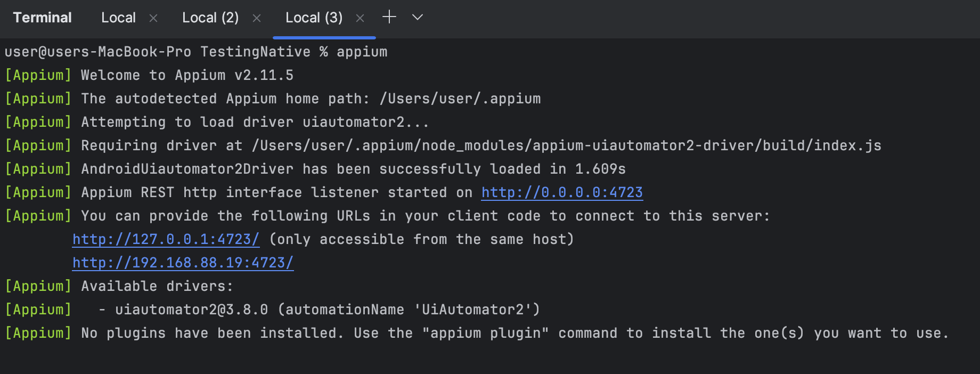Open the http://127.0.0.1:4723/ link
Viewport: 980px width, 374px height.
pos(166,239)
